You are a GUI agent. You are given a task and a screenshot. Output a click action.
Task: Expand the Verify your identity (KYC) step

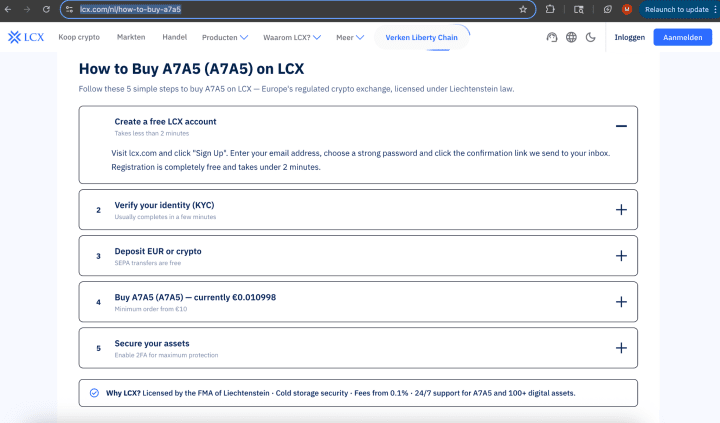tap(621, 209)
